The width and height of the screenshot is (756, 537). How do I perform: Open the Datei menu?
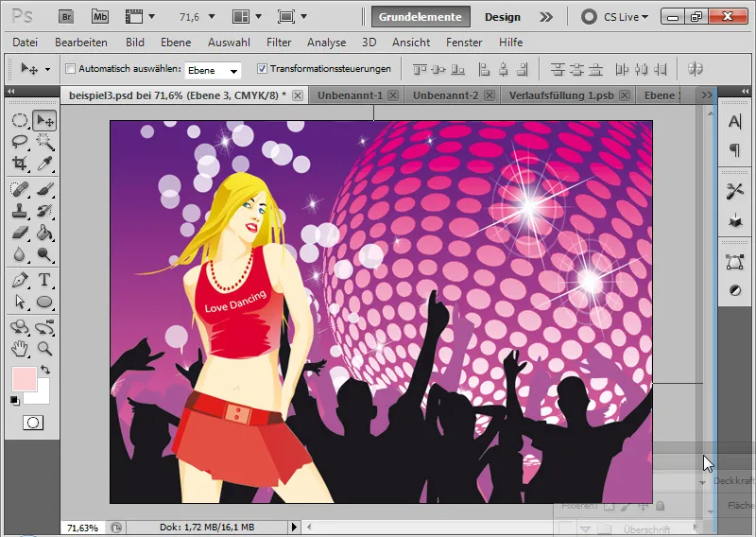click(26, 43)
